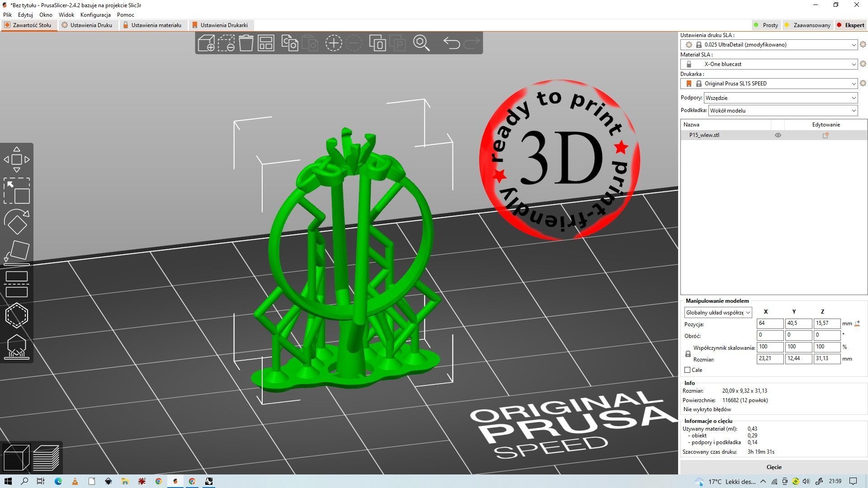Open the Okno menu

46,15
